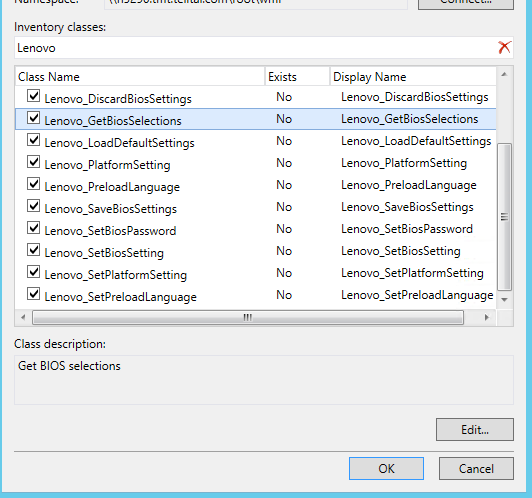Sort by the Class Name column header
Screen dimensions: 532x498
[x=140, y=77]
